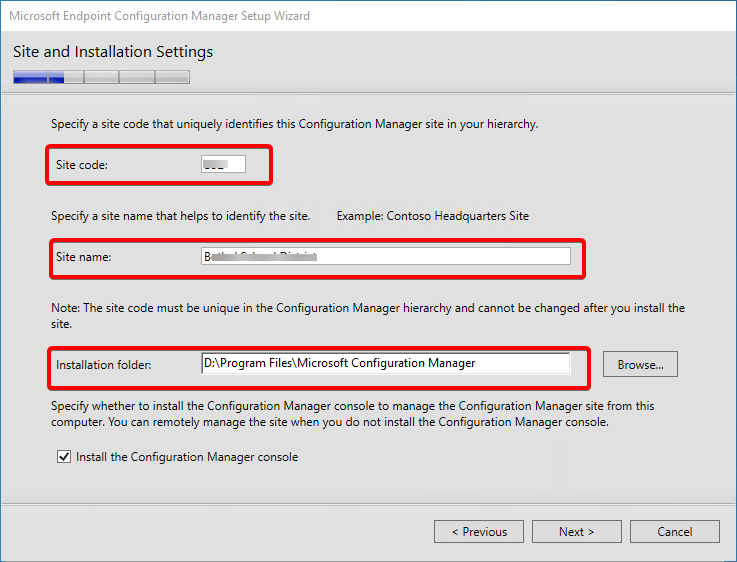
Task: Click the 'Site code:' label
Action: coord(82,165)
